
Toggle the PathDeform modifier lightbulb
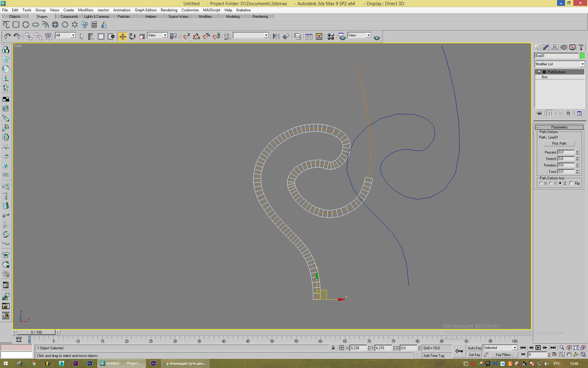pyautogui.click(x=539, y=72)
